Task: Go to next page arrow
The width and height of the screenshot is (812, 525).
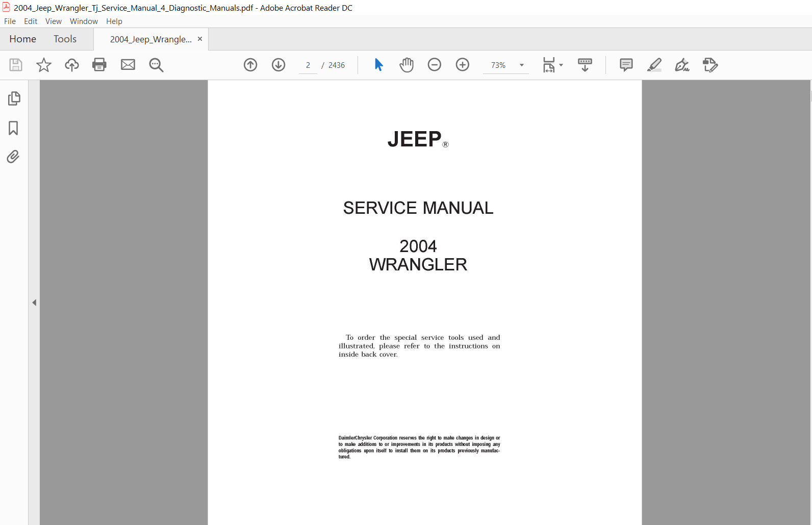Action: pos(278,65)
